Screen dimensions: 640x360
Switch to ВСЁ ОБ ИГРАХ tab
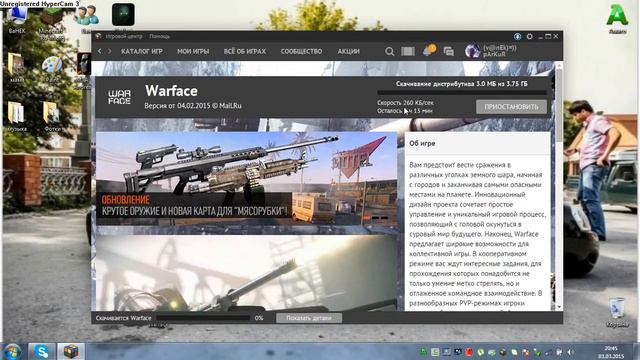pyautogui.click(x=244, y=51)
